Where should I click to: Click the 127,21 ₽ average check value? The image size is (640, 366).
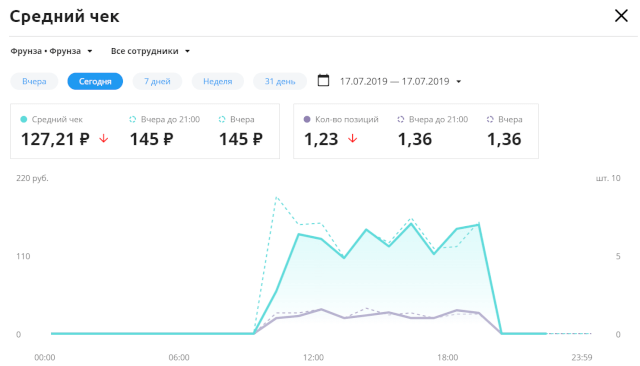(55, 139)
